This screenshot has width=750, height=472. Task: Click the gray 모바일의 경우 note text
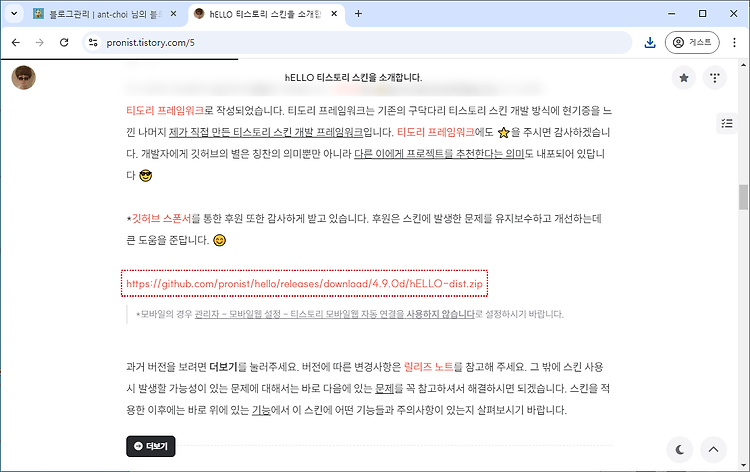pyautogui.click(x=350, y=314)
